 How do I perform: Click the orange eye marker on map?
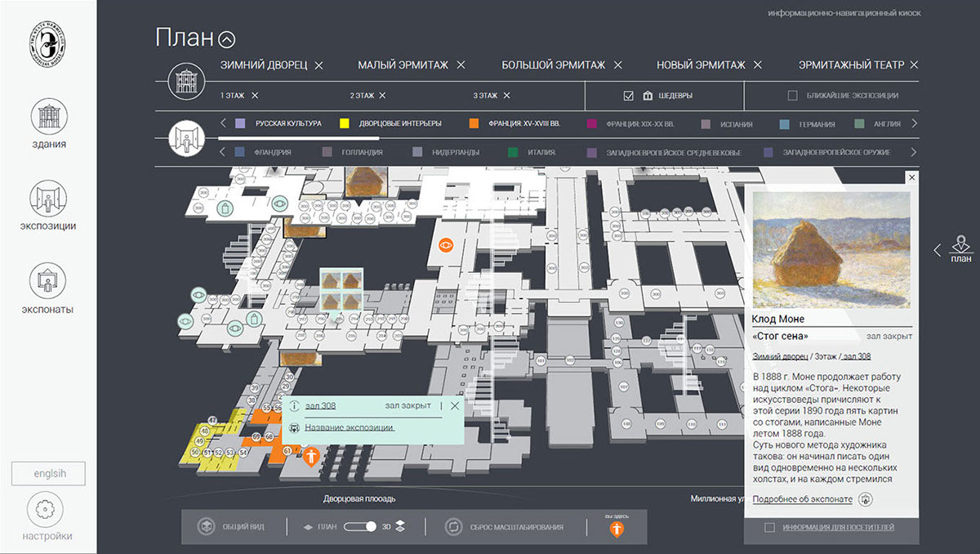[x=446, y=244]
